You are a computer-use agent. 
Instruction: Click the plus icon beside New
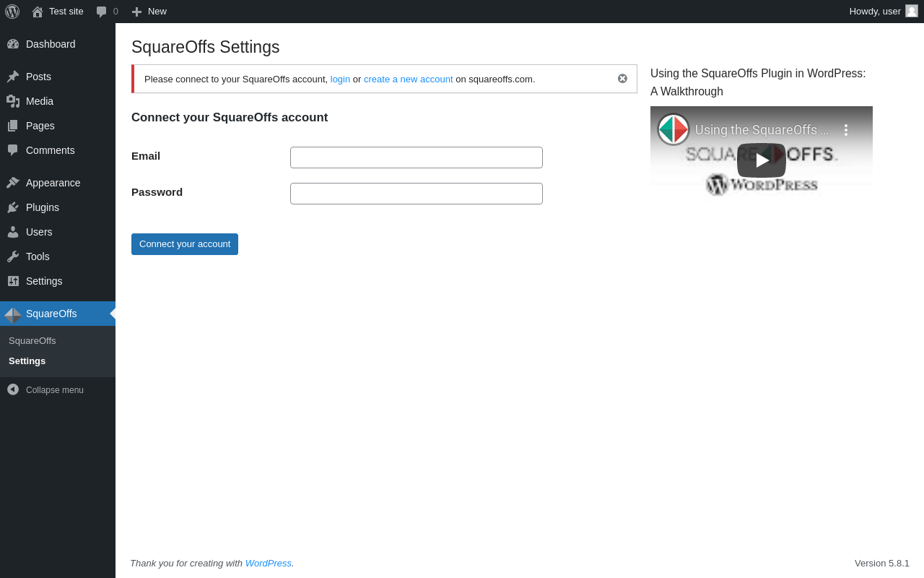[x=136, y=12]
